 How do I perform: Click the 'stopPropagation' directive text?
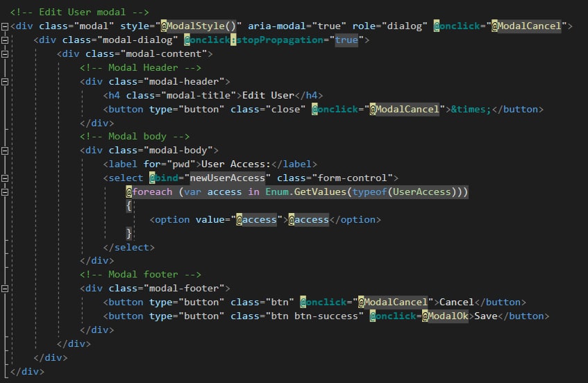[x=280, y=40]
